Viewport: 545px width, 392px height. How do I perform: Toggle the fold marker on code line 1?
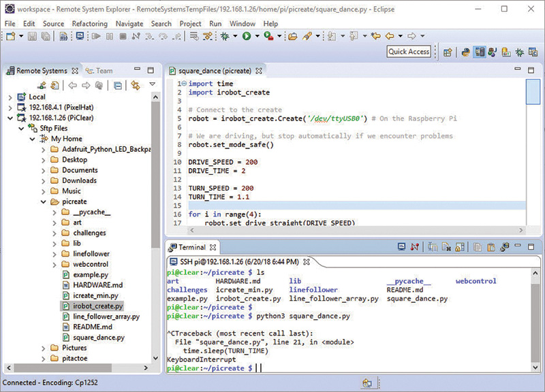coord(184,84)
